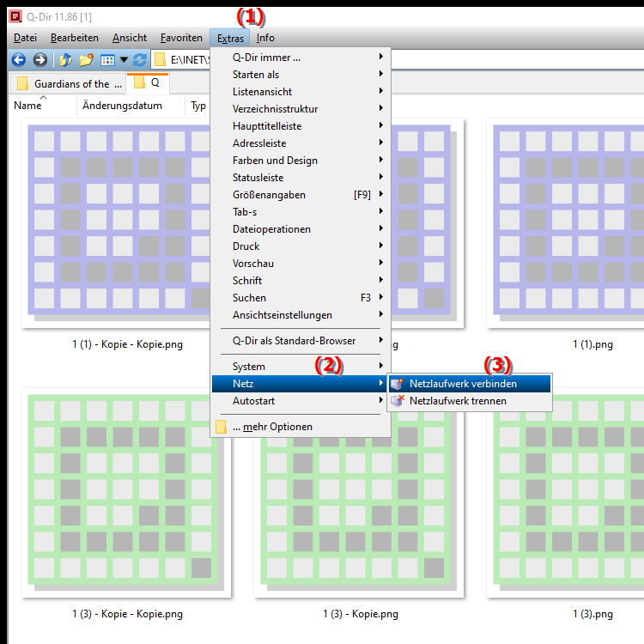
Task: Click the Extras menu
Action: [230, 38]
